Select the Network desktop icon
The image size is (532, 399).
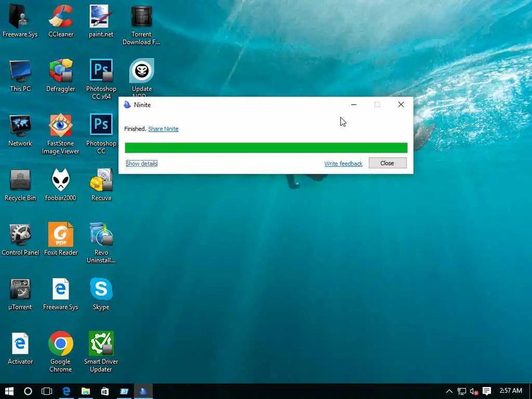pyautogui.click(x=20, y=130)
